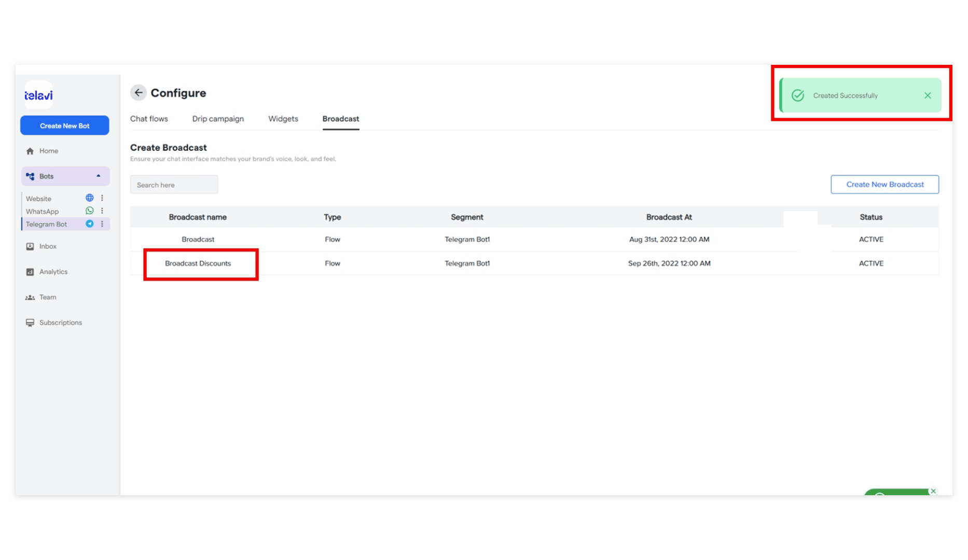Click the success checkmark icon in notification
This screenshot has width=968, height=560.
point(798,95)
